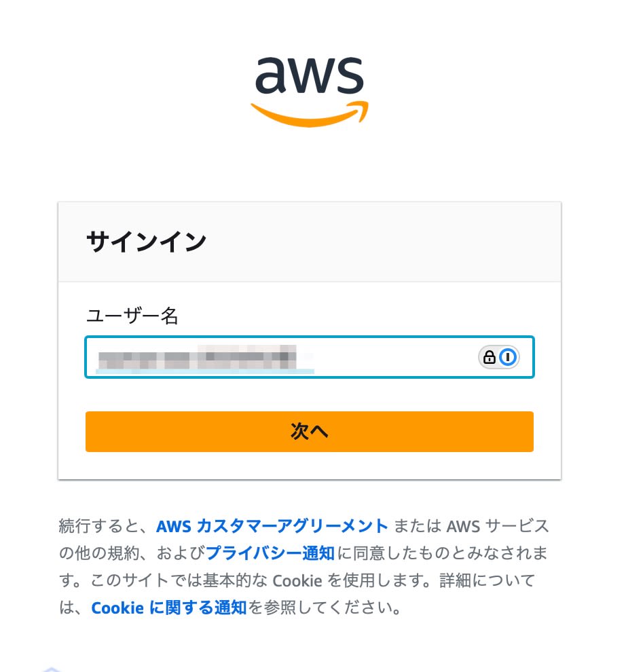Select the 1Password extension pill inside the field

pyautogui.click(x=499, y=357)
